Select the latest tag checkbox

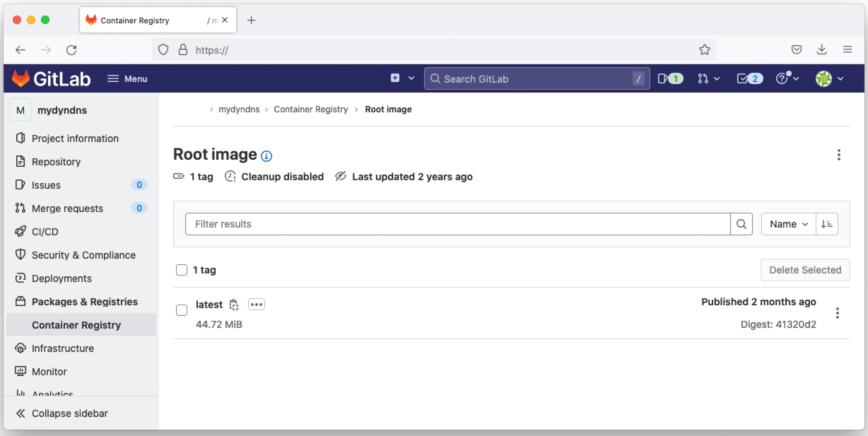[182, 310]
